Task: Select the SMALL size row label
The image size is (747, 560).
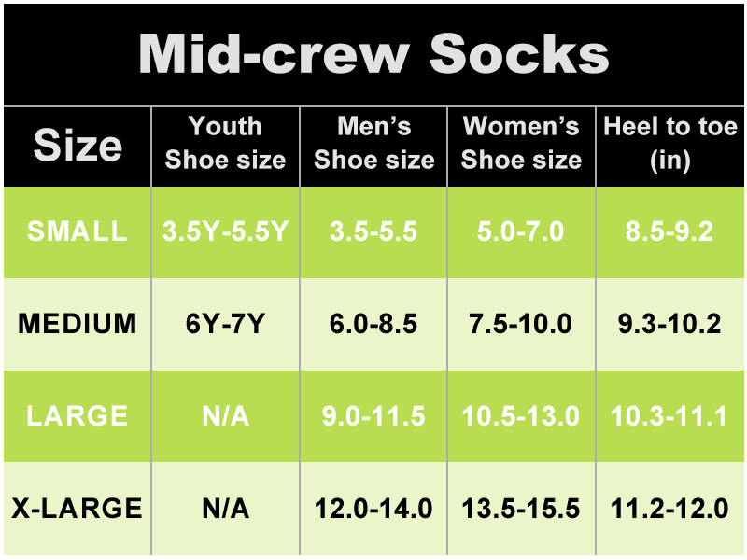Action: coord(78,231)
